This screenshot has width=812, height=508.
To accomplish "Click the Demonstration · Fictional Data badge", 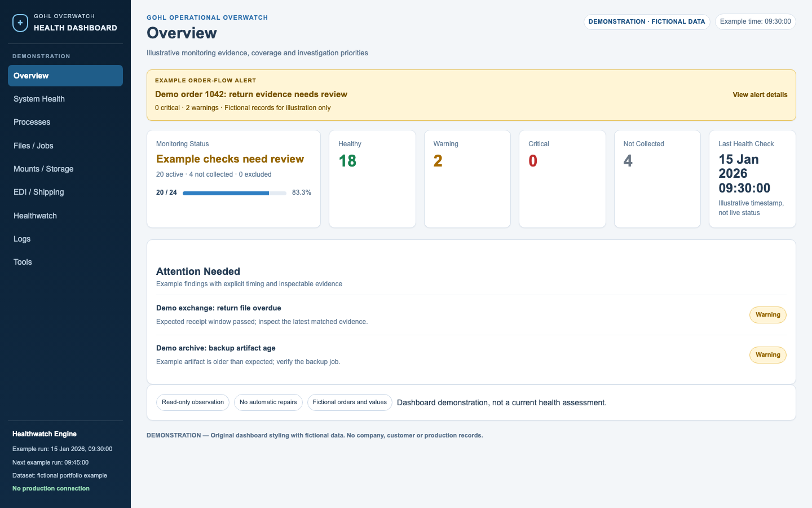I will tap(647, 21).
